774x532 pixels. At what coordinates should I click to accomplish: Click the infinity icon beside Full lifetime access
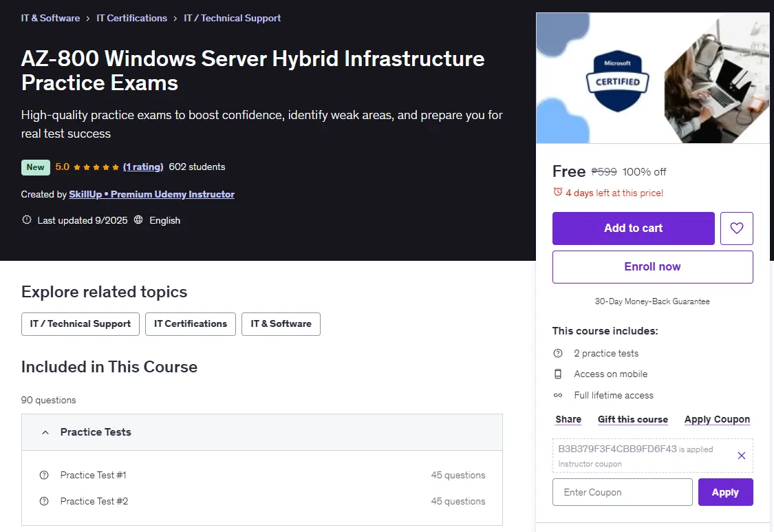coord(558,395)
